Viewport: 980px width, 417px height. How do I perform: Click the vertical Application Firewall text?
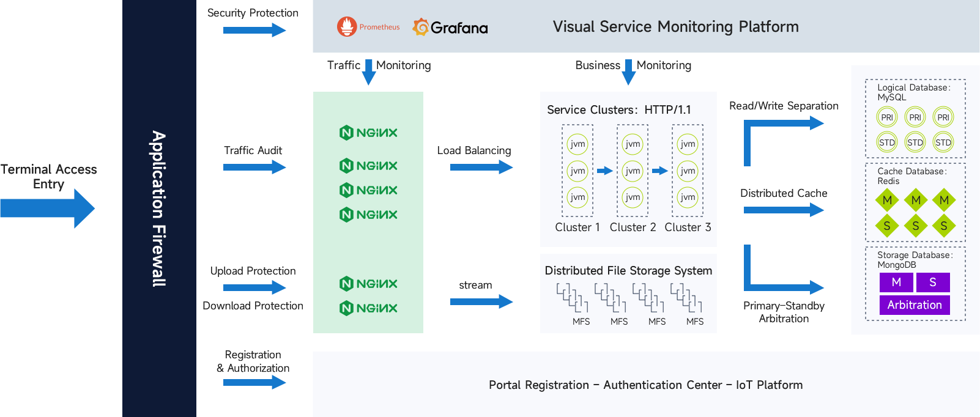point(159,208)
